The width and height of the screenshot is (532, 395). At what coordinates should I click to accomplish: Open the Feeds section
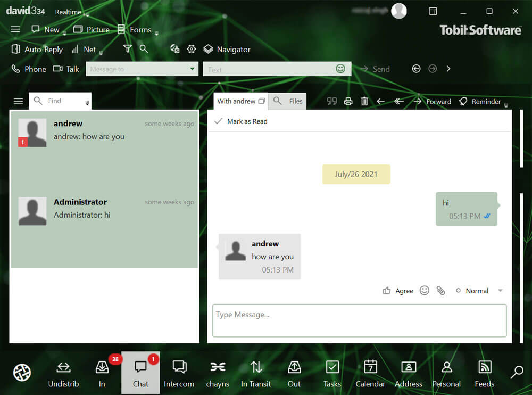tap(485, 374)
